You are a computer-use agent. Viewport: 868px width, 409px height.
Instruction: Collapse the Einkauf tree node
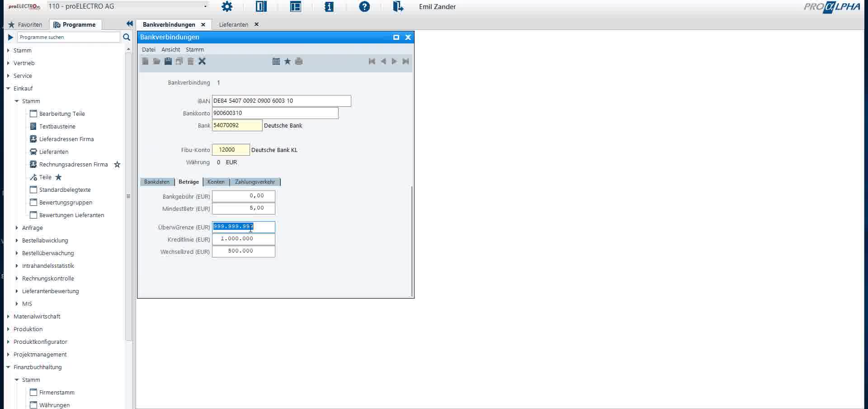(8, 88)
